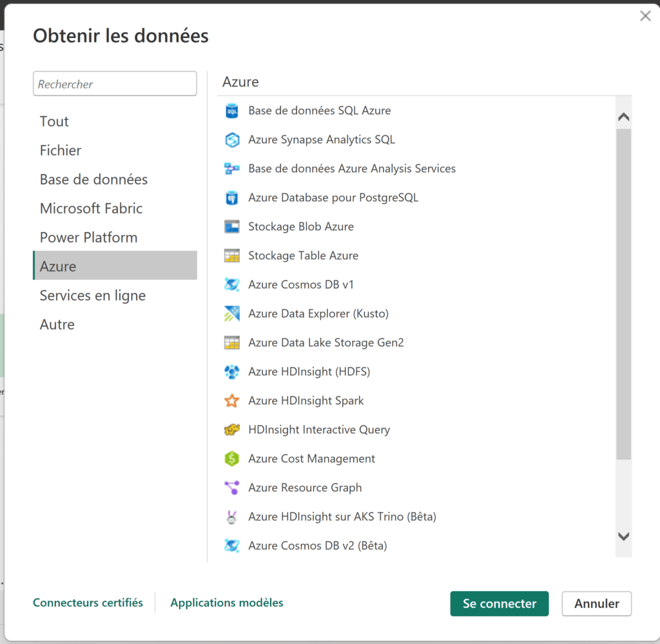Select Azure Database pour PostgreSQL
Viewport: 660px width, 644px height.
(333, 197)
